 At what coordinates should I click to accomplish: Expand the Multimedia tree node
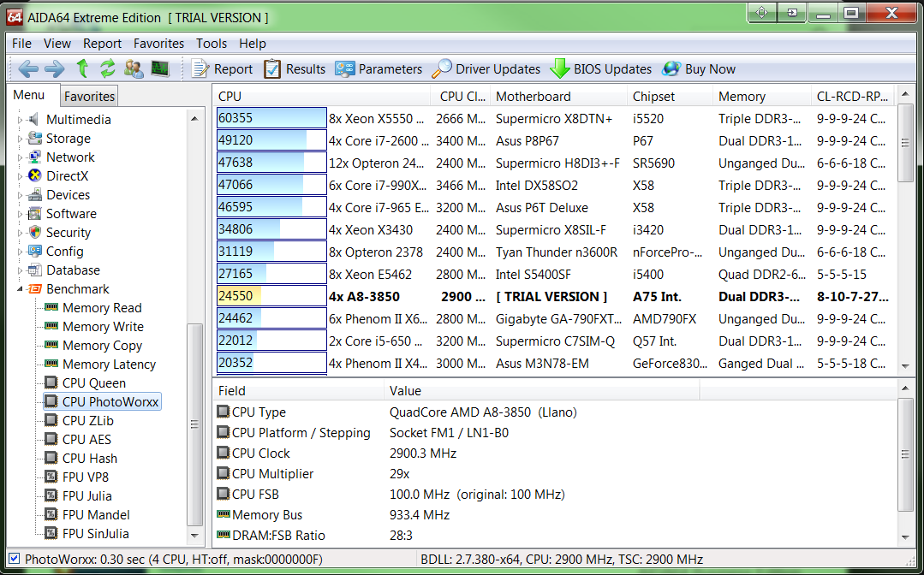20,120
